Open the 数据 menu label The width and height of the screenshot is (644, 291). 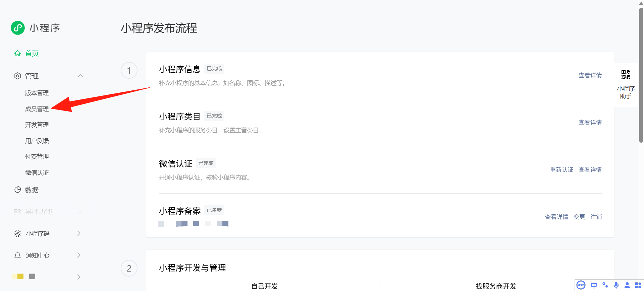[32, 190]
